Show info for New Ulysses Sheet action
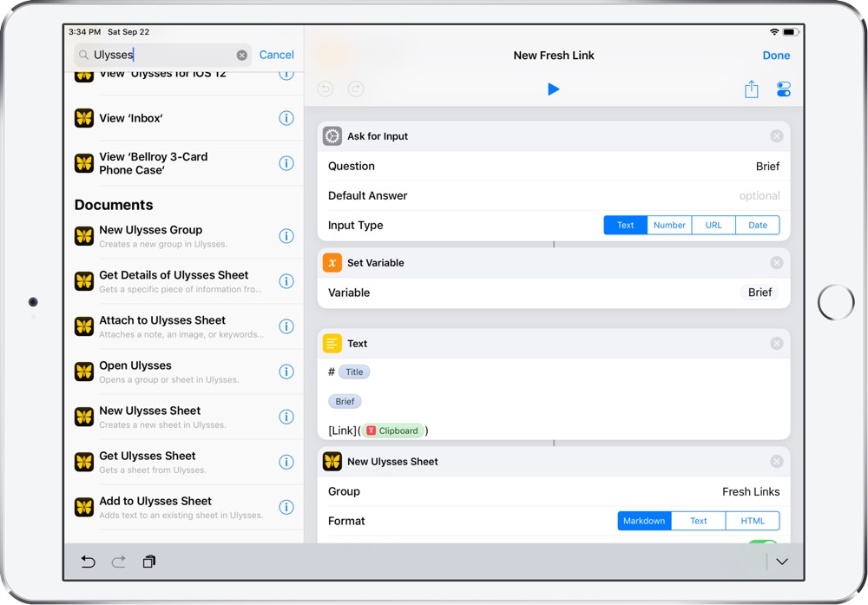Image resolution: width=868 pixels, height=605 pixels. 286,417
